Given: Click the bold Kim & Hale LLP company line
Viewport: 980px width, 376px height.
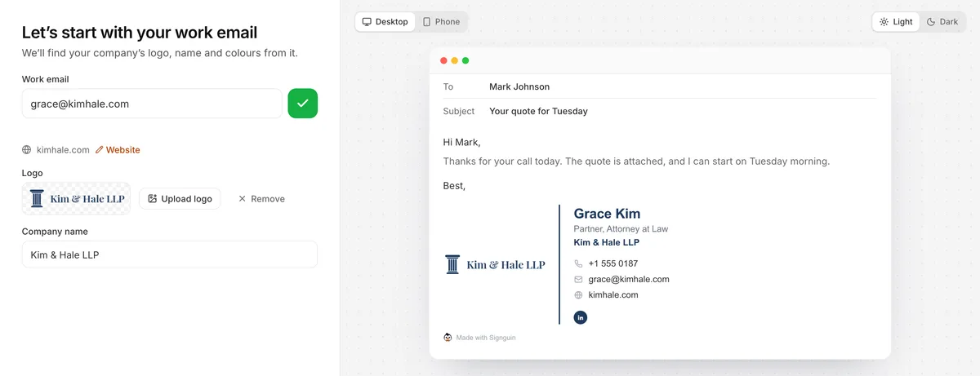Looking at the screenshot, I should coord(607,242).
